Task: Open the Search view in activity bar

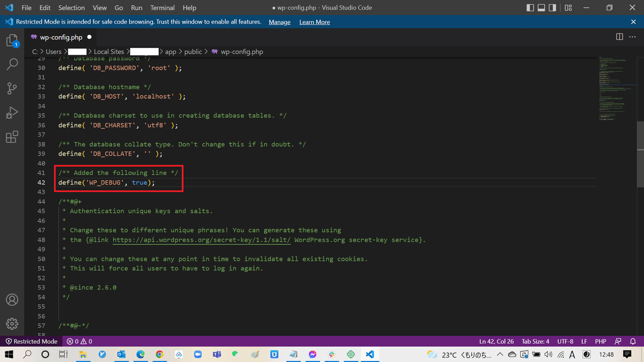Action: tap(12, 64)
